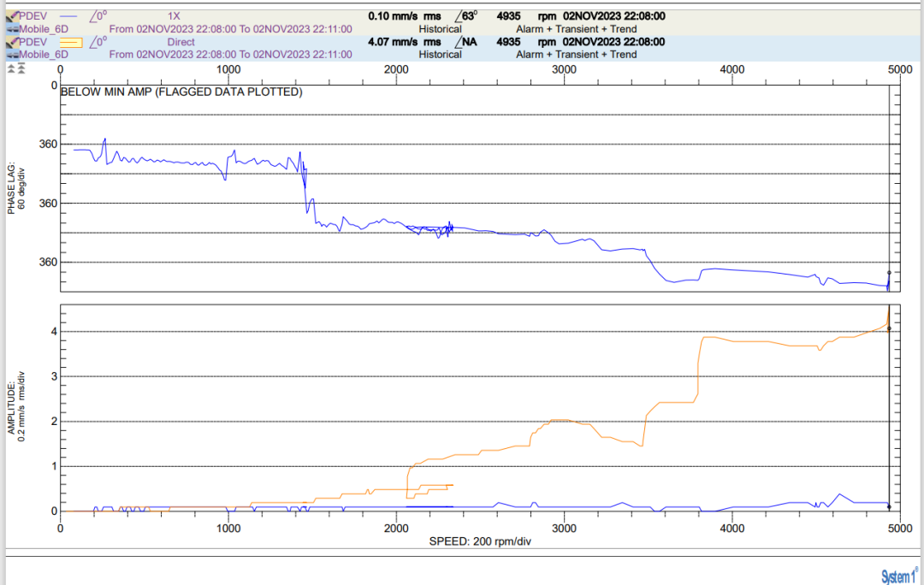This screenshot has width=924, height=585.
Task: Click the BELOW MIN AMP flagged data notice
Action: pyautogui.click(x=181, y=92)
